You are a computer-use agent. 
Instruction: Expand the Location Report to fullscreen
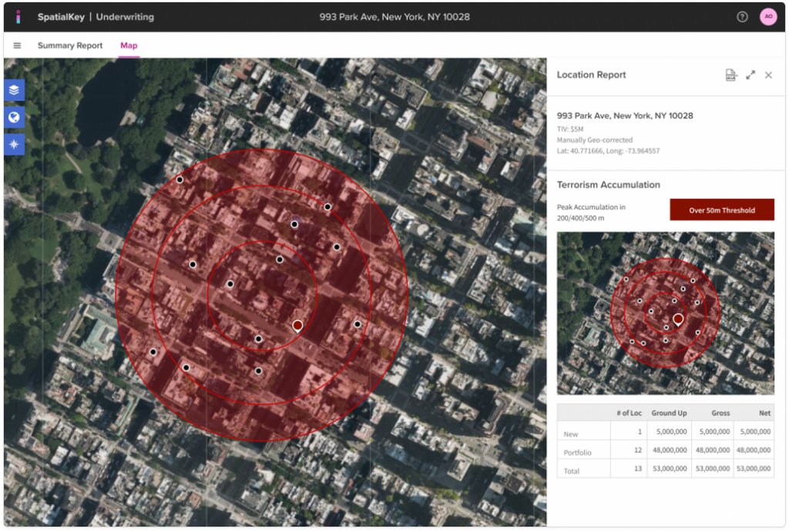[x=750, y=75]
